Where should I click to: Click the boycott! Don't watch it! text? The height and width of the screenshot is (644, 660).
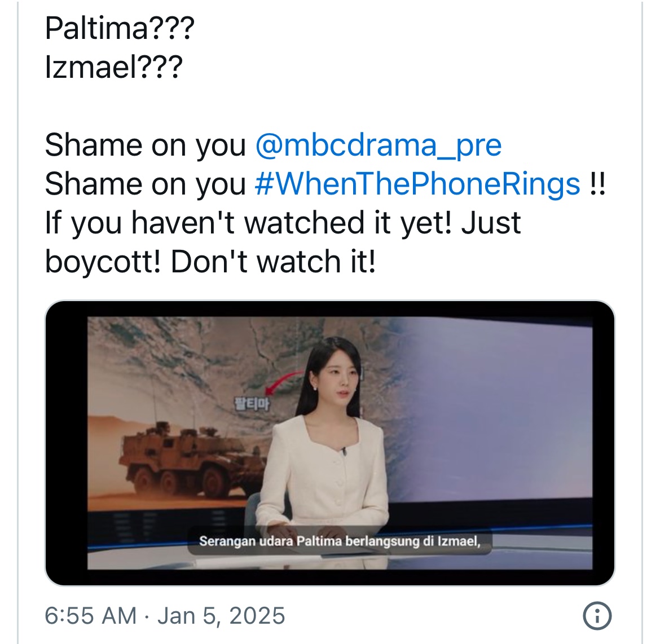[210, 262]
